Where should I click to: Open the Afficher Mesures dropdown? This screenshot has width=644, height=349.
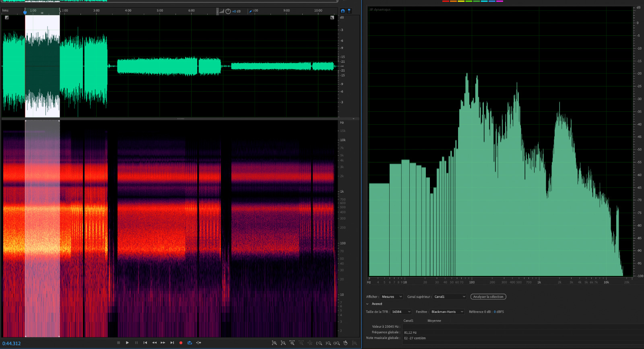pos(392,297)
